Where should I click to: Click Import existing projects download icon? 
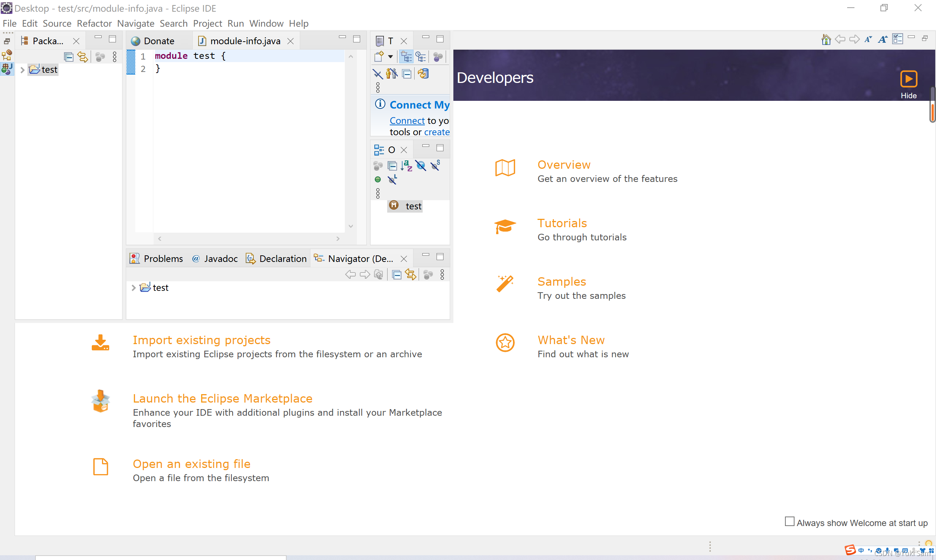pyautogui.click(x=101, y=343)
